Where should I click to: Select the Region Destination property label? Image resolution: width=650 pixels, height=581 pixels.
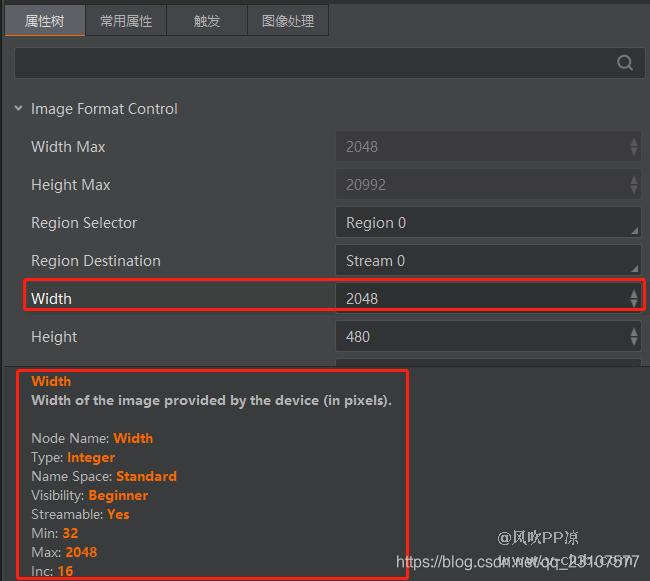(96, 261)
